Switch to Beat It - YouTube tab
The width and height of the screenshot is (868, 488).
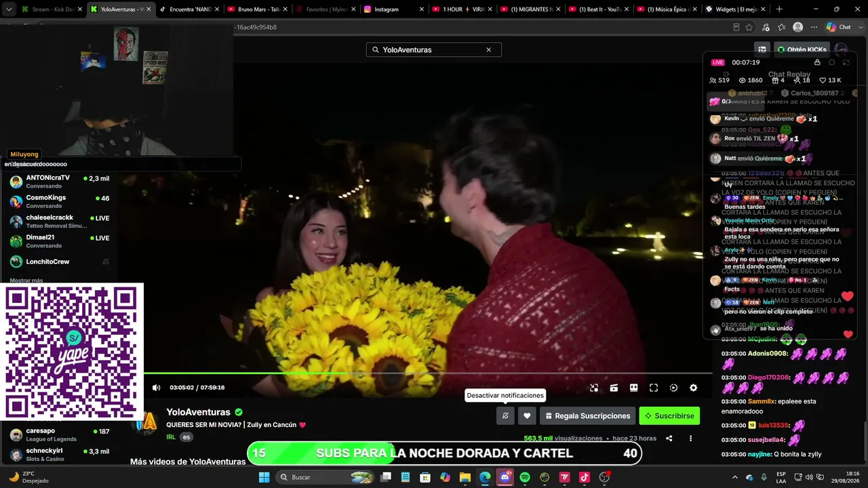tap(598, 9)
